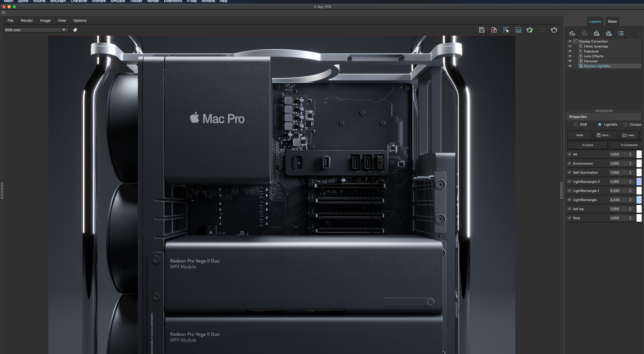This screenshot has width=644, height=354.
Task: Click the plain teapot render icon
Action: click(554, 30)
